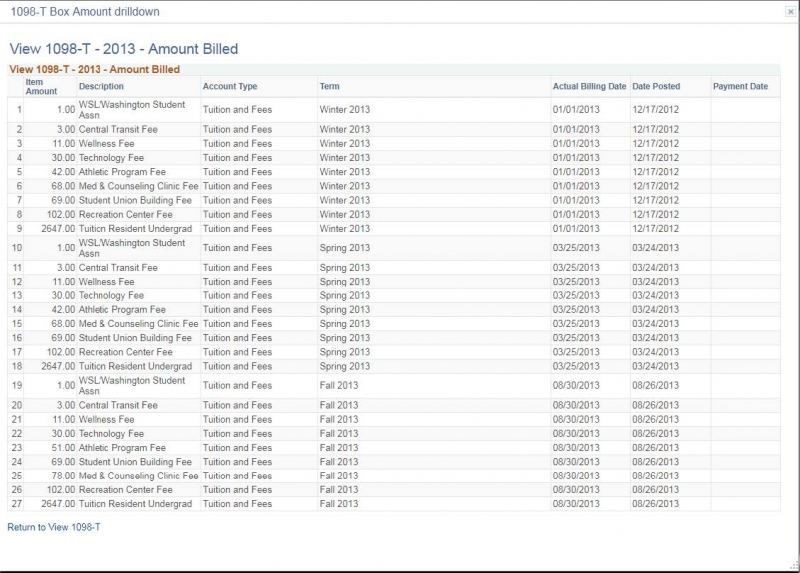The width and height of the screenshot is (800, 573).
Task: Select row 4 'Technology Fee' description
Action: (111, 158)
